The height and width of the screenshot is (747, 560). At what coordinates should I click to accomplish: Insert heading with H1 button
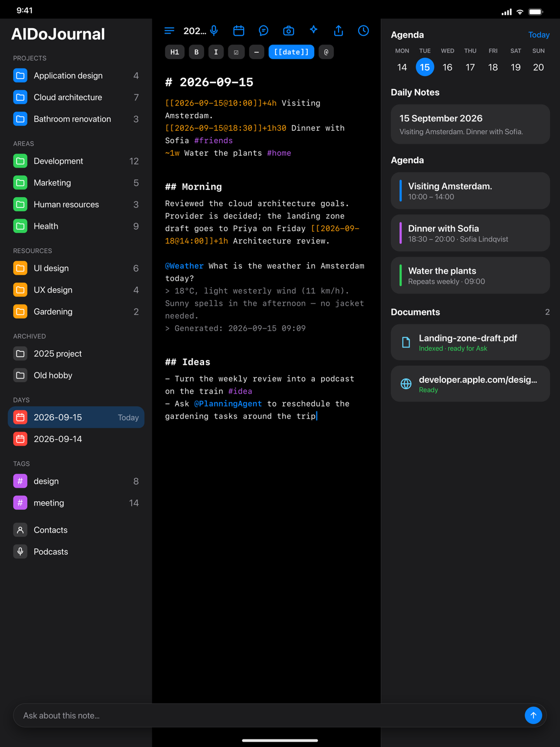175,52
